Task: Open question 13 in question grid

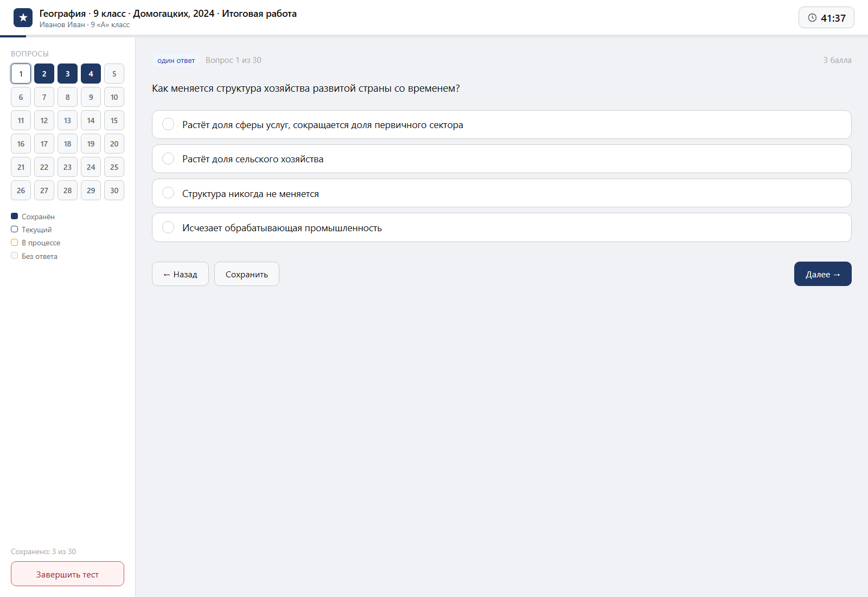Action: tap(67, 120)
